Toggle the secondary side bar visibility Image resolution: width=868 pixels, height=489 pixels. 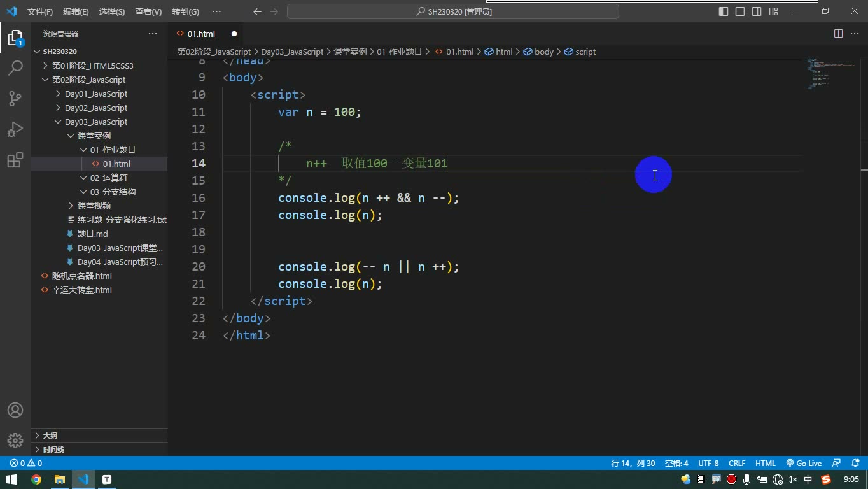(x=757, y=11)
